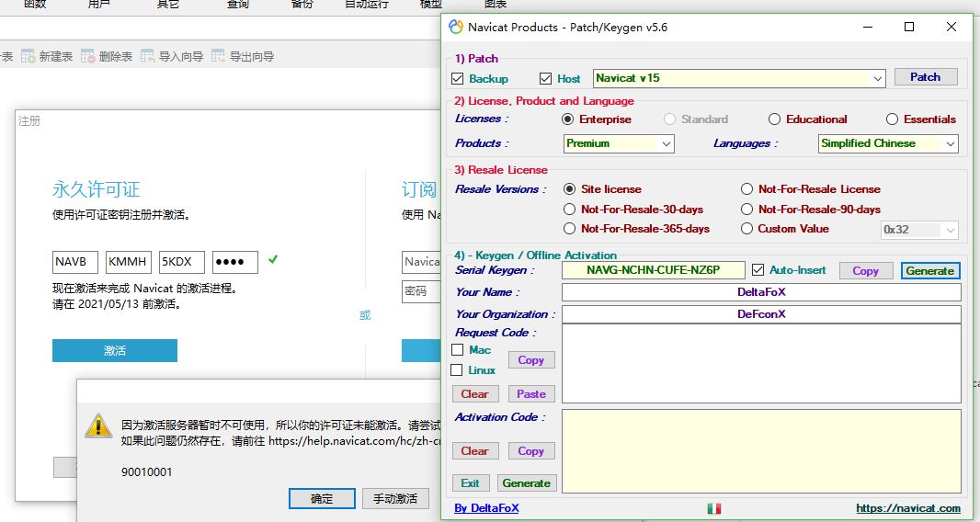
Task: Toggle the Auto-Insert checkbox
Action: pos(758,270)
